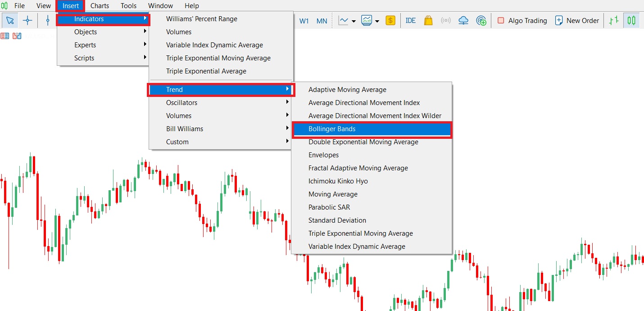This screenshot has width=644, height=311.
Task: Toggle the Algo Trading button
Action: click(522, 20)
